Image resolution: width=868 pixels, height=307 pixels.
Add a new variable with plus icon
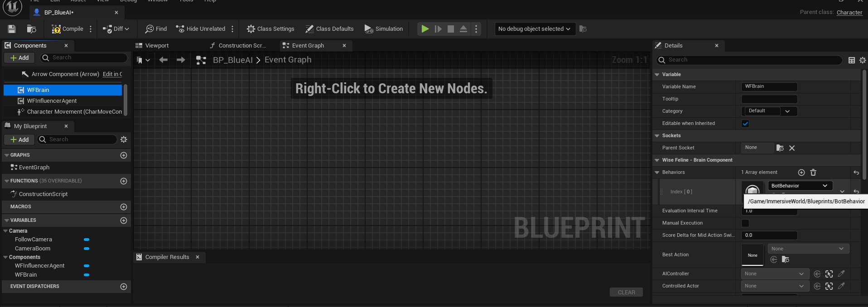[124, 221]
